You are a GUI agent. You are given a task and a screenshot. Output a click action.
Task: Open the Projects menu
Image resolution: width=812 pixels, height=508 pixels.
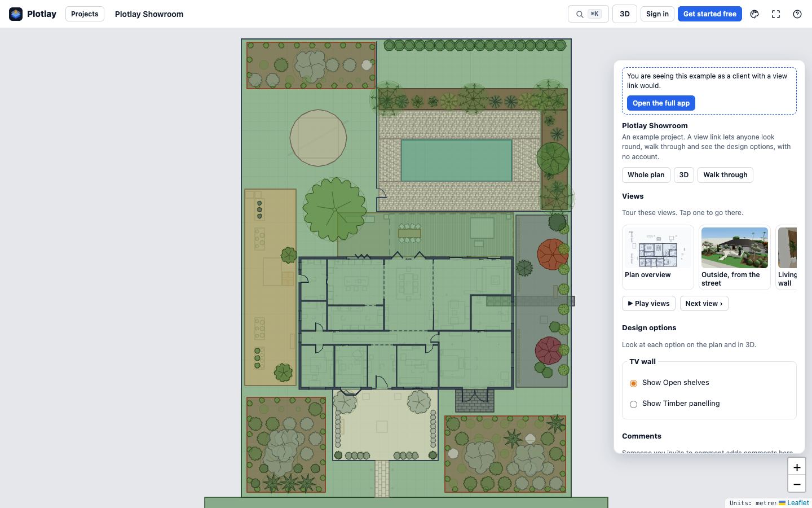coord(85,14)
